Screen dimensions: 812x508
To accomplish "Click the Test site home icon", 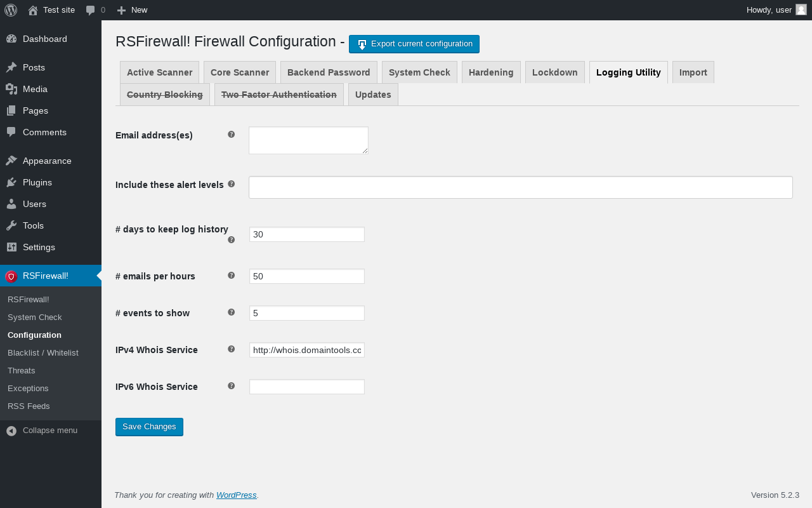I will [x=33, y=10].
